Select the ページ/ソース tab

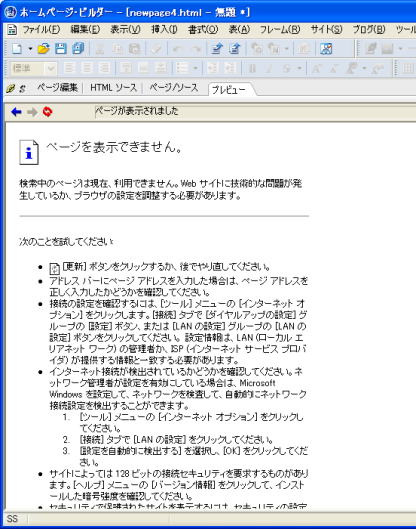[x=174, y=88]
